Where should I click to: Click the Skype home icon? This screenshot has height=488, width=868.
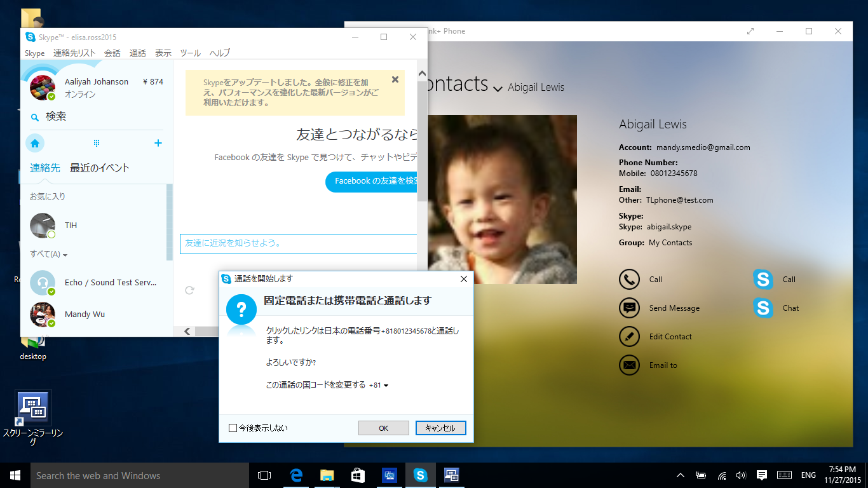click(x=35, y=144)
